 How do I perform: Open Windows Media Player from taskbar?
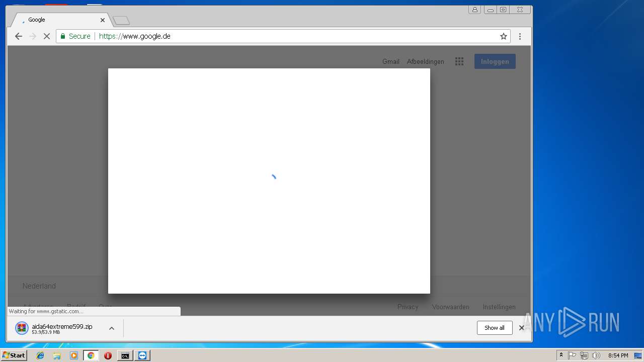click(74, 355)
